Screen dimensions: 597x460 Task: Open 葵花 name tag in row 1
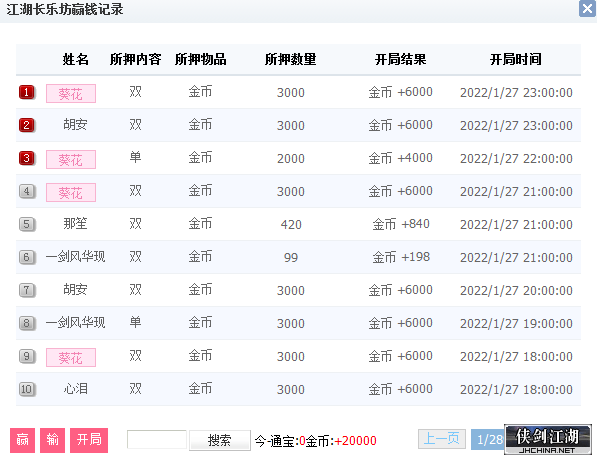[x=71, y=94]
